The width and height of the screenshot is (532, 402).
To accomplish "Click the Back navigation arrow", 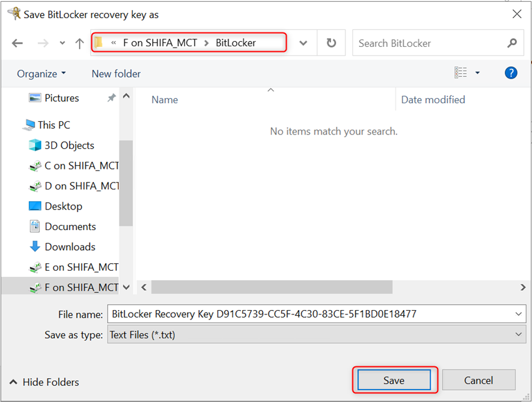I will click(x=17, y=43).
